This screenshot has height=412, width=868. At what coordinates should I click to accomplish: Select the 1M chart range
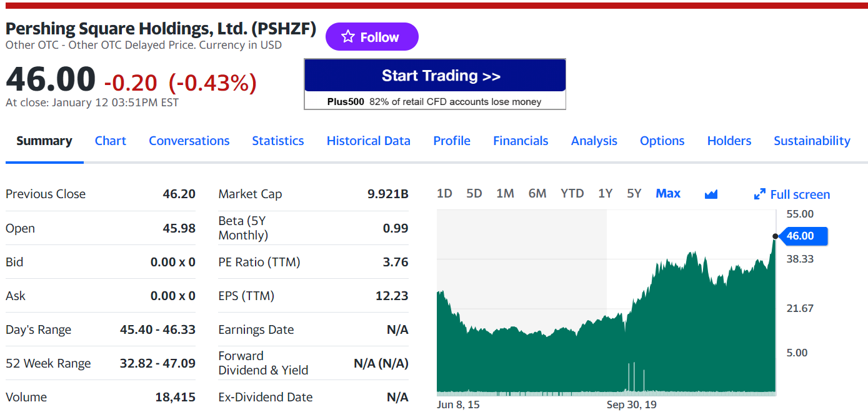click(505, 193)
